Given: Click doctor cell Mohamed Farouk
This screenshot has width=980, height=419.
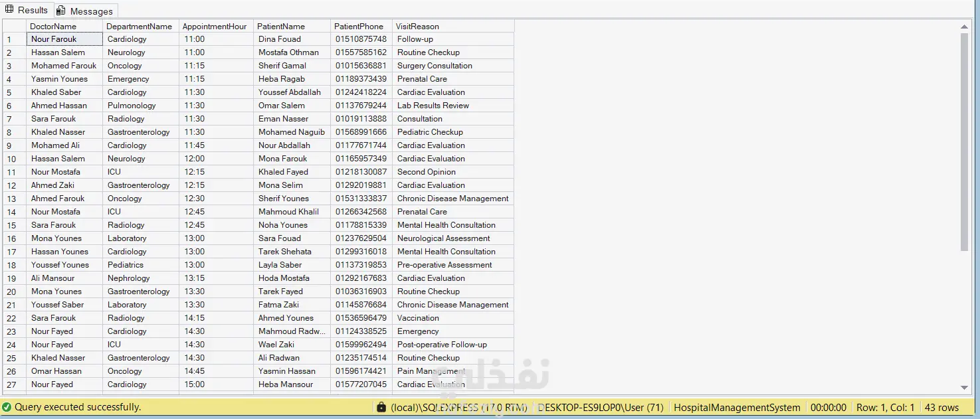Looking at the screenshot, I should tap(64, 66).
